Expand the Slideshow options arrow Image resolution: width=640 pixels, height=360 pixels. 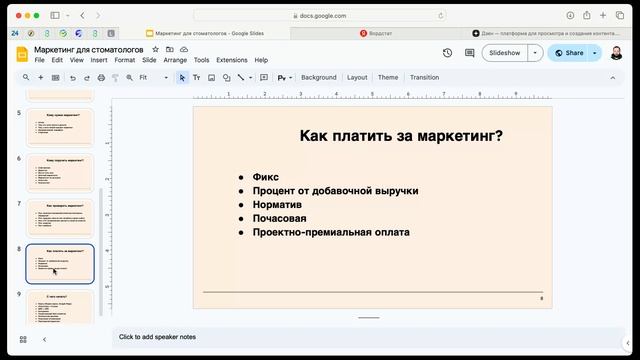(x=535, y=53)
